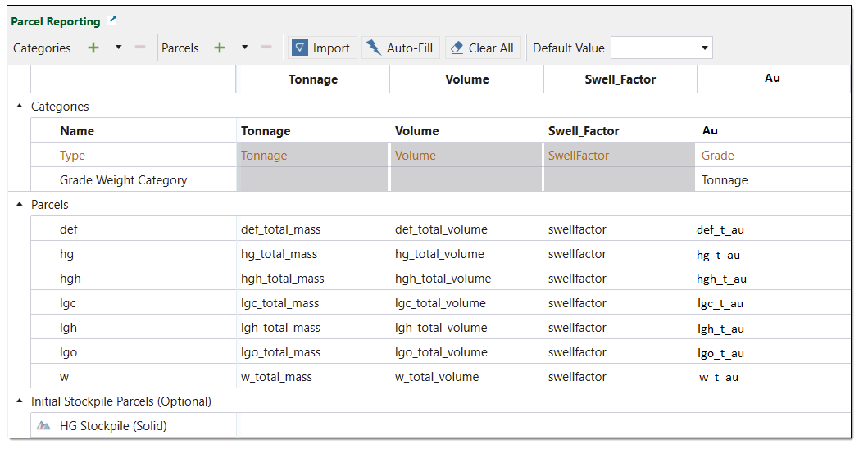This screenshot has height=449, width=868.
Task: Add a new category with green plus
Action: point(93,48)
